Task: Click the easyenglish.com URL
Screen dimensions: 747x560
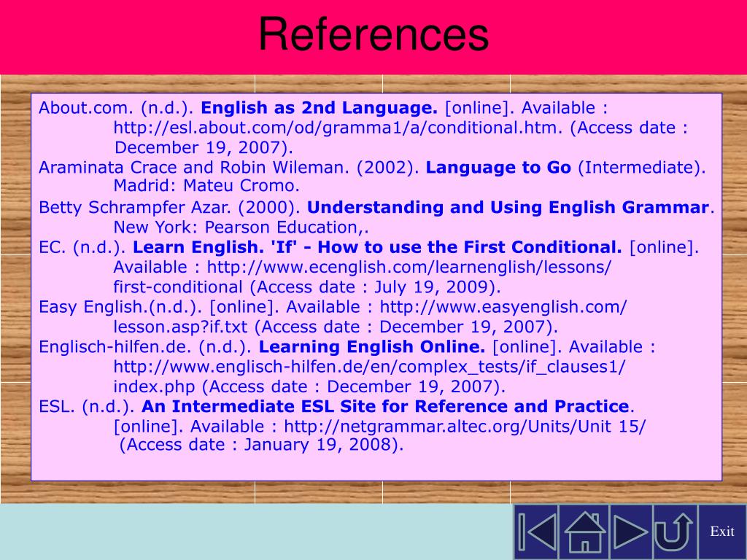Action: tap(503, 307)
